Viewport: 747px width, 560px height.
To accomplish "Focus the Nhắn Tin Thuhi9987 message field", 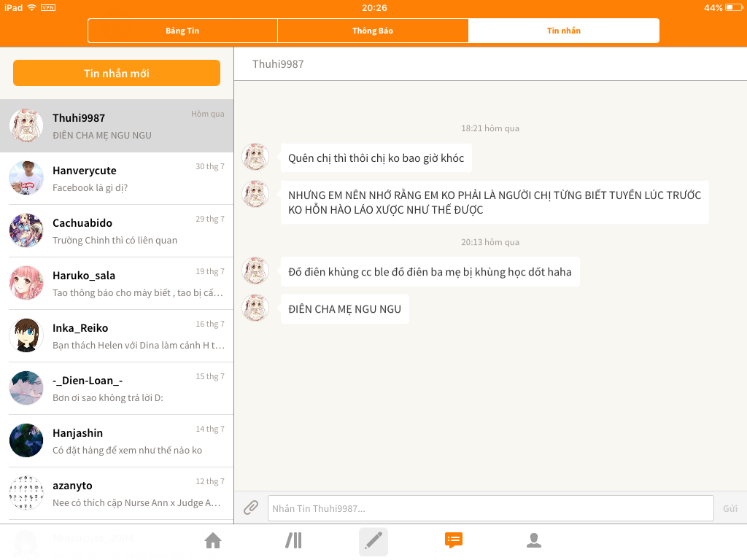I will click(490, 508).
